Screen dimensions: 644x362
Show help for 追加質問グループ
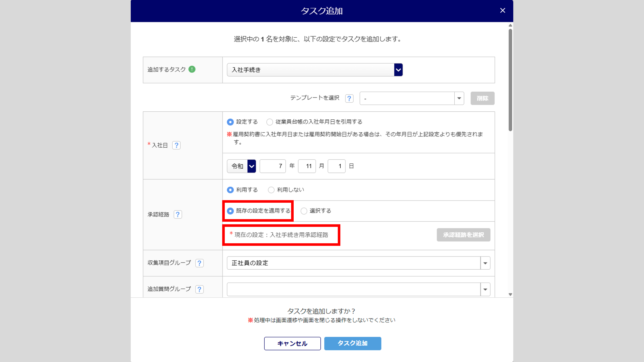[x=199, y=289]
